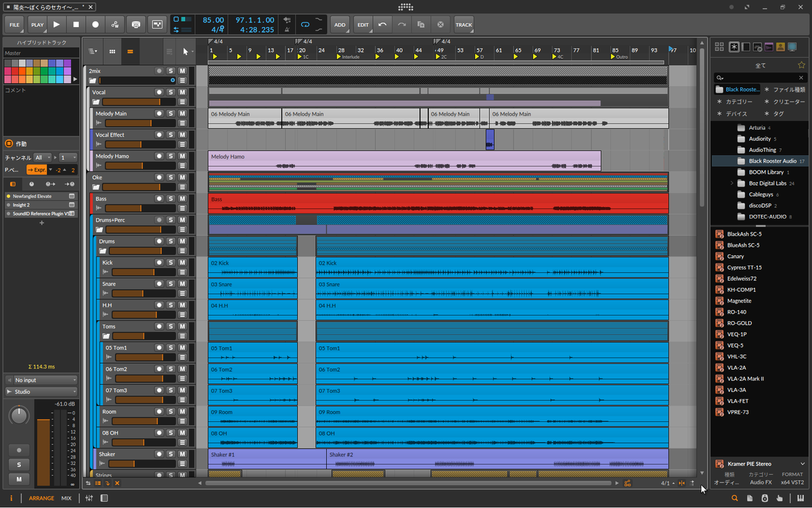Open channel All dropdown in inspector

coord(43,157)
